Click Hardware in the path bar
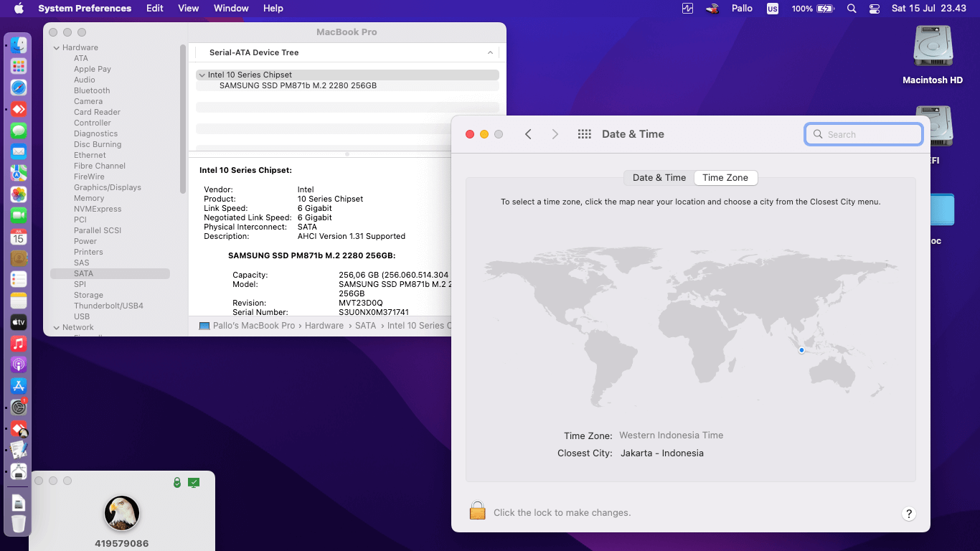Image resolution: width=980 pixels, height=551 pixels. point(324,326)
